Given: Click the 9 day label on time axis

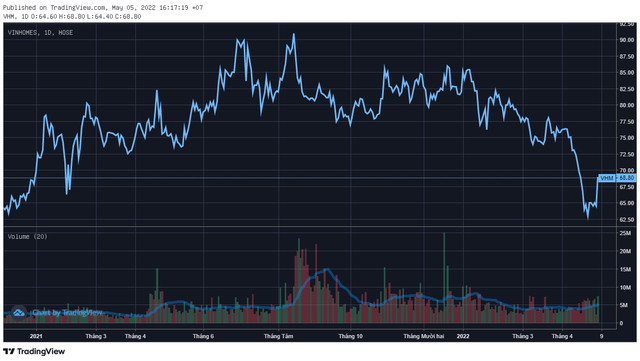Looking at the screenshot, I should pos(601,336).
